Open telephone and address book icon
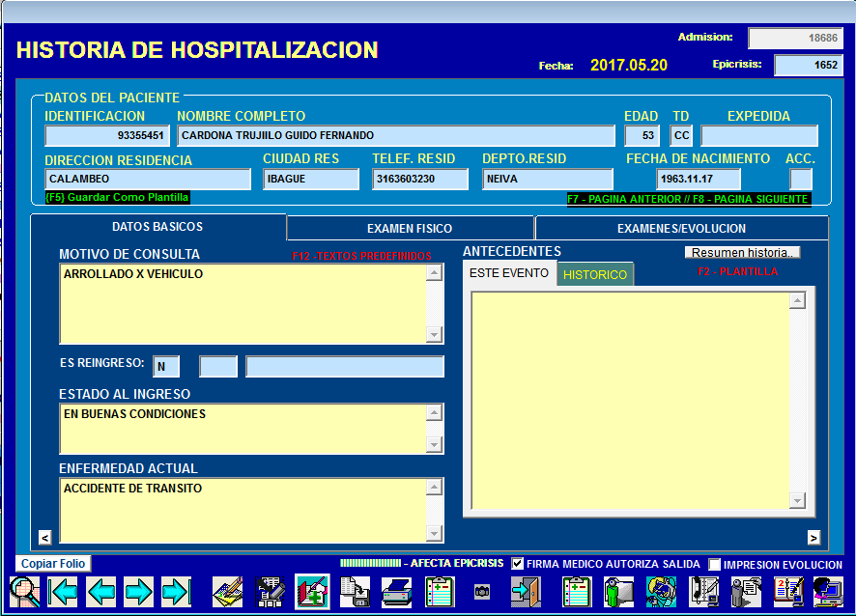The width and height of the screenshot is (856, 616). 703,592
